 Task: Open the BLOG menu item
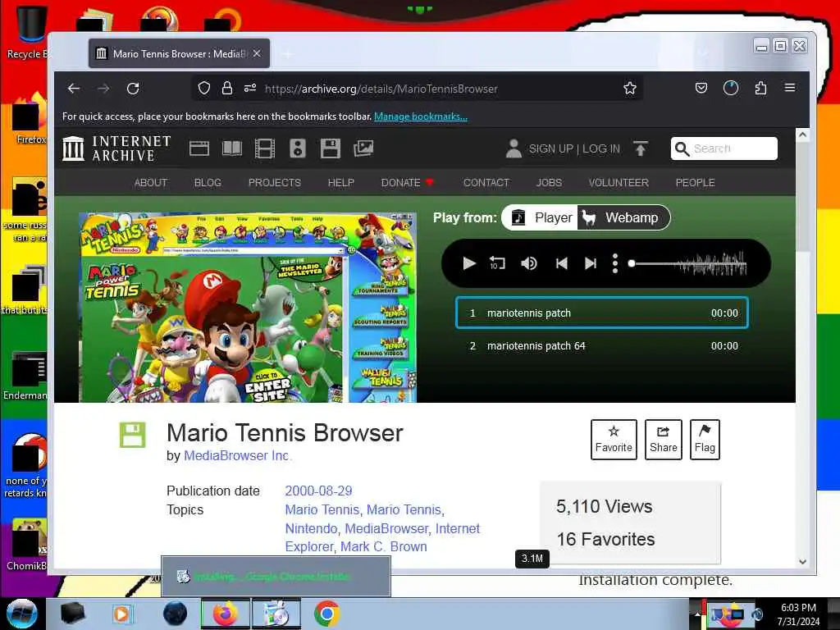[x=208, y=183]
